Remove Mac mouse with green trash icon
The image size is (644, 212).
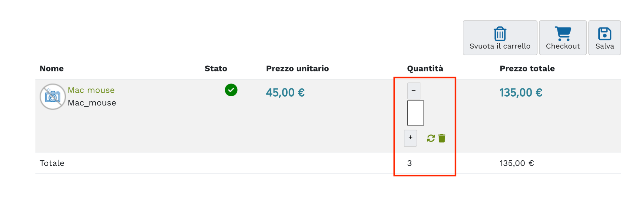pyautogui.click(x=442, y=138)
